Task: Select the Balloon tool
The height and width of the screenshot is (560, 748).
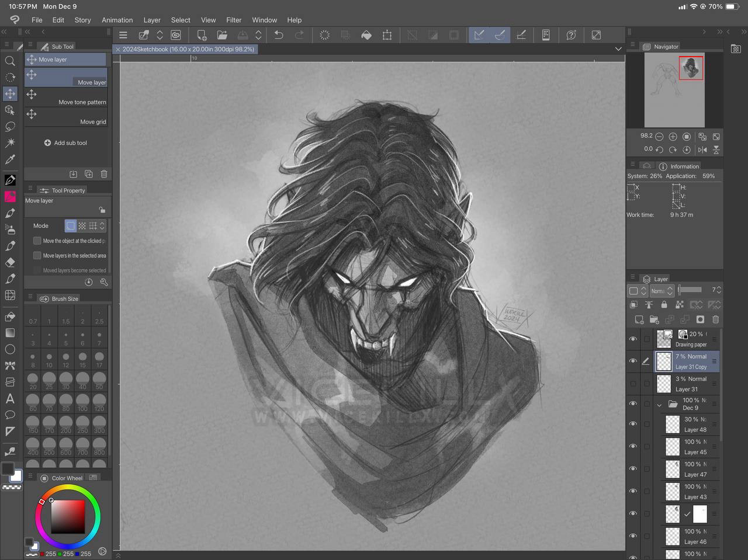Action: pyautogui.click(x=10, y=415)
